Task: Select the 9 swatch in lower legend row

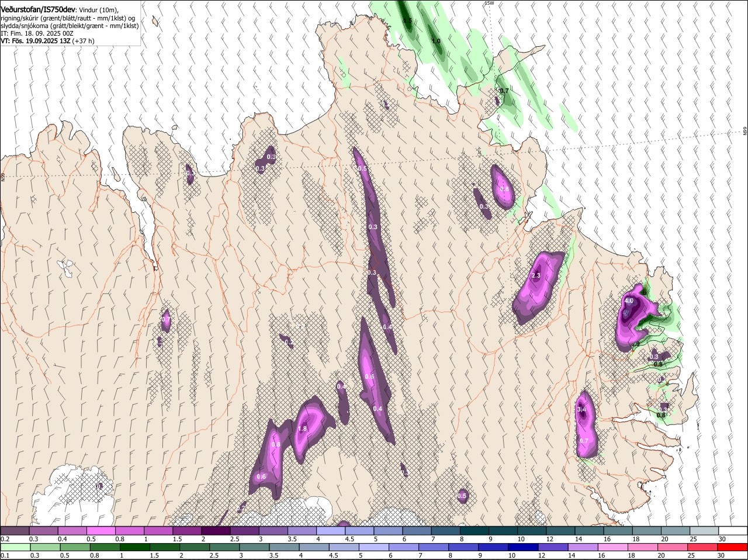Action: [x=493, y=547]
